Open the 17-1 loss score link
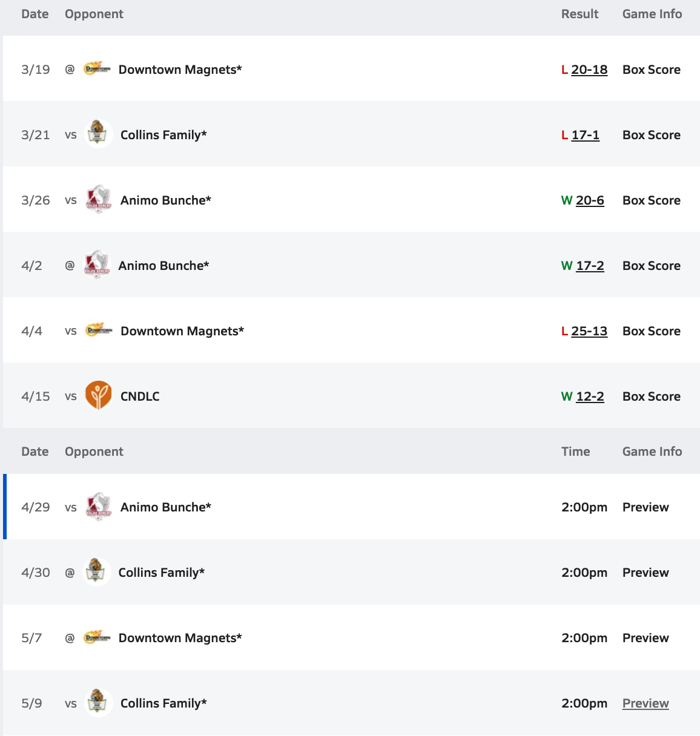Screen dimensions: 700x736 (x=585, y=135)
